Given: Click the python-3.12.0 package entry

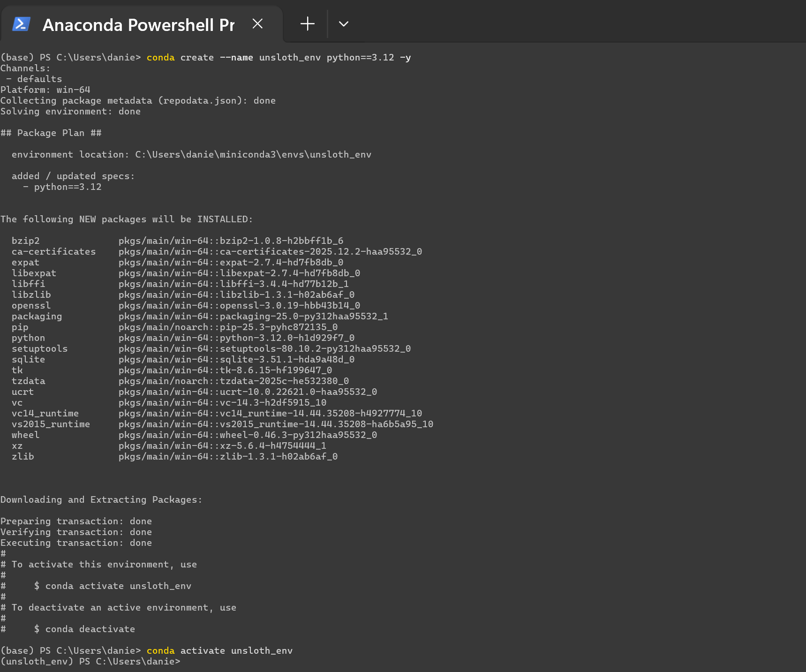Looking at the screenshot, I should pos(287,338).
